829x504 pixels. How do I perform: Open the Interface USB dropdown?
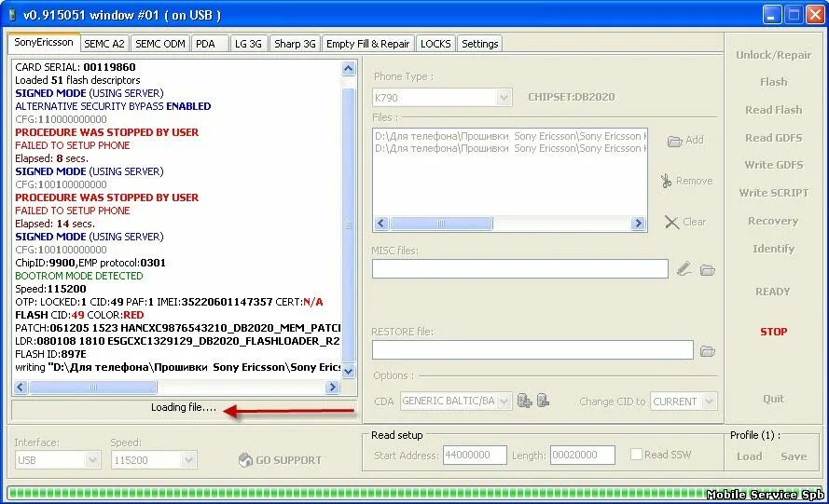click(x=92, y=459)
